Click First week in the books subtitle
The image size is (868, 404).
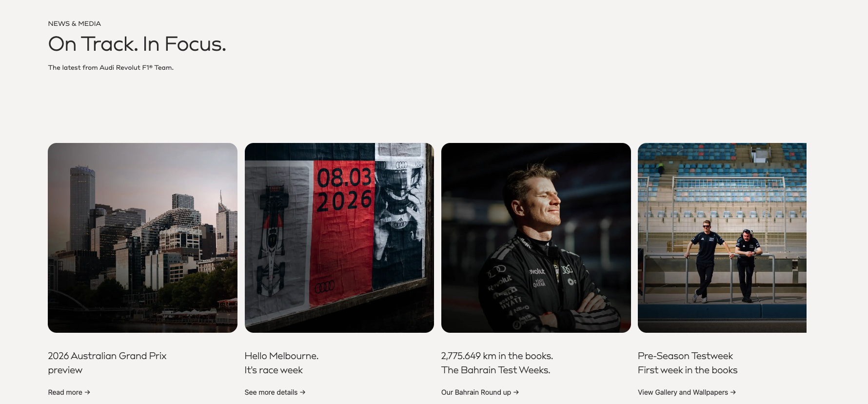point(688,370)
